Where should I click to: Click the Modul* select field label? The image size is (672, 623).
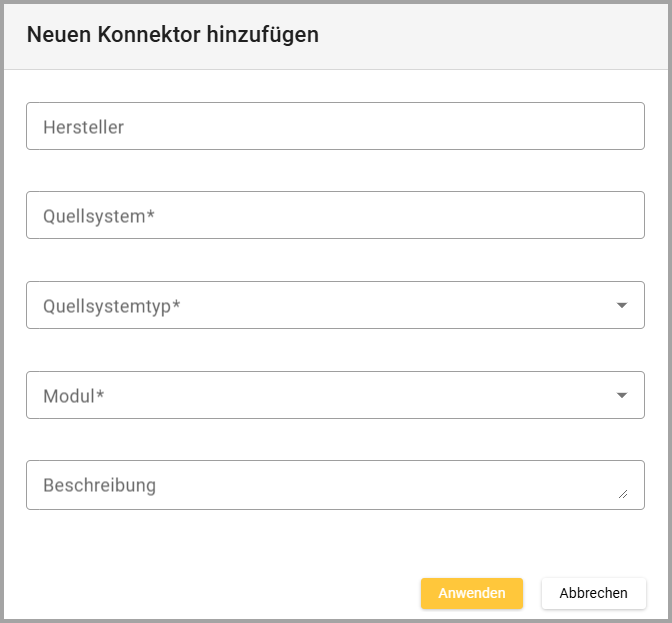coord(74,396)
